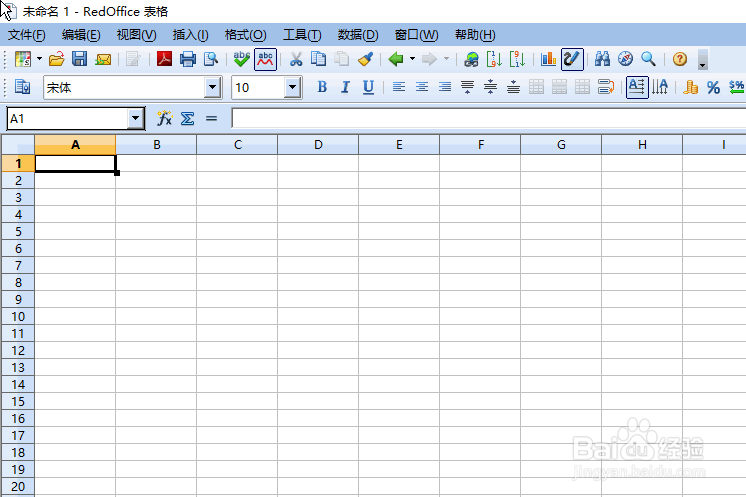Center cell text horizontally
Image resolution: width=746 pixels, height=497 pixels.
[422, 87]
